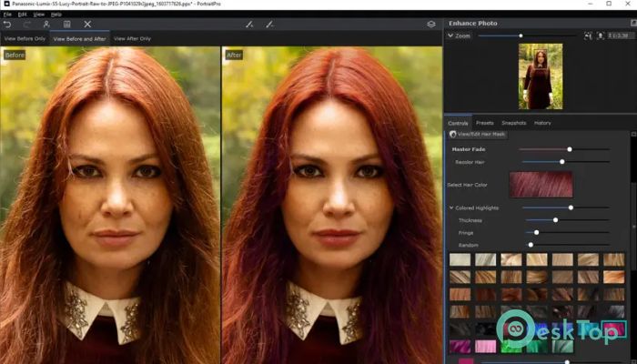Viewport: 637px width, 364px height.
Task: Switch to View Before Only tab
Action: click(25, 38)
